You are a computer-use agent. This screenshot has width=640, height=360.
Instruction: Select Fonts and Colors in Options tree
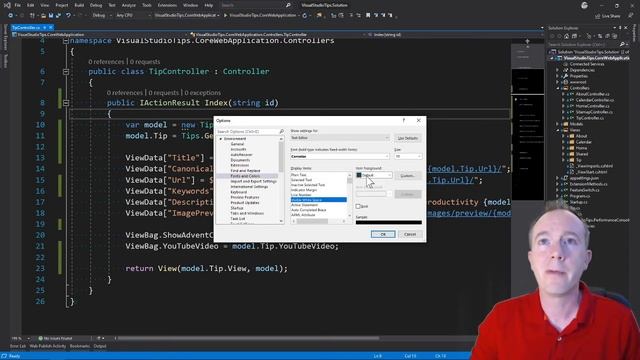coord(245,176)
